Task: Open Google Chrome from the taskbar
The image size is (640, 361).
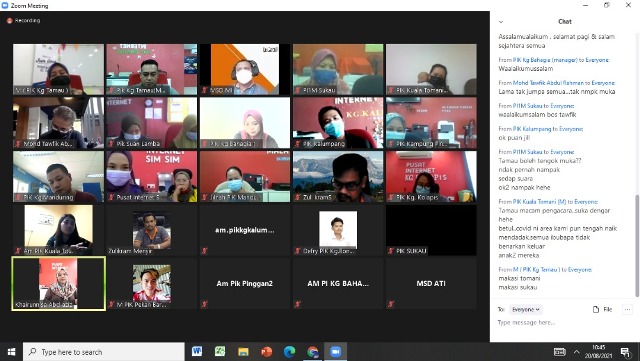Action: pyautogui.click(x=313, y=352)
